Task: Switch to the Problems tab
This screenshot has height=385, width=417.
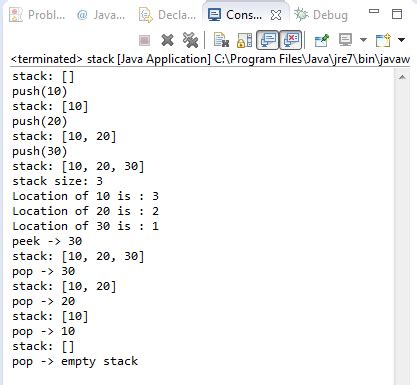Action: (37, 15)
